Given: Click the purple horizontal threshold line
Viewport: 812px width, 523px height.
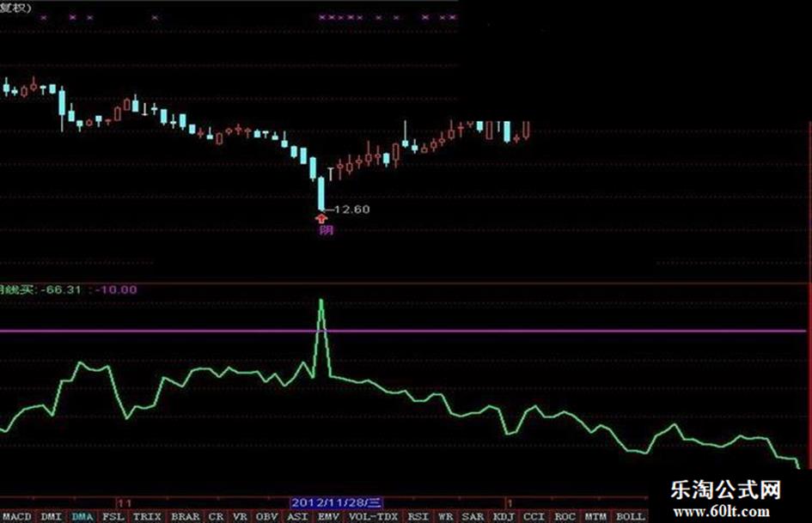Looking at the screenshot, I should coord(404,331).
